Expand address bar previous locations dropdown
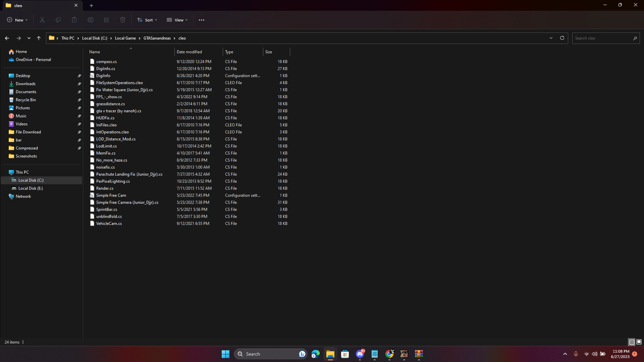644x362 pixels. [551, 38]
